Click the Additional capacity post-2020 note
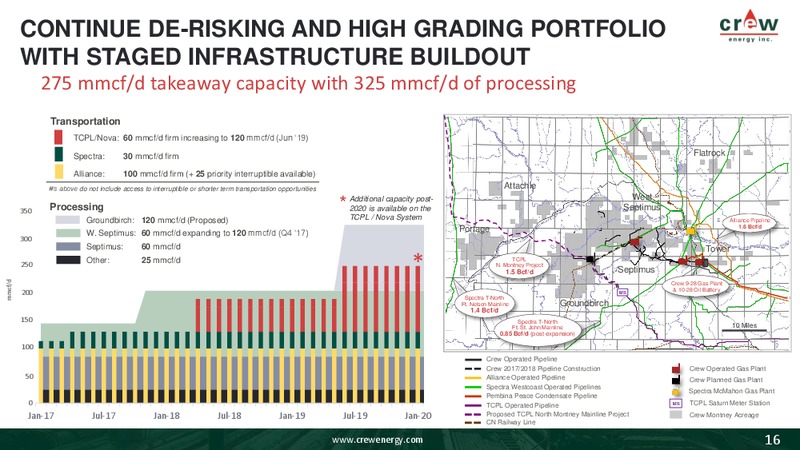This screenshot has height=450, width=800. pos(390,208)
